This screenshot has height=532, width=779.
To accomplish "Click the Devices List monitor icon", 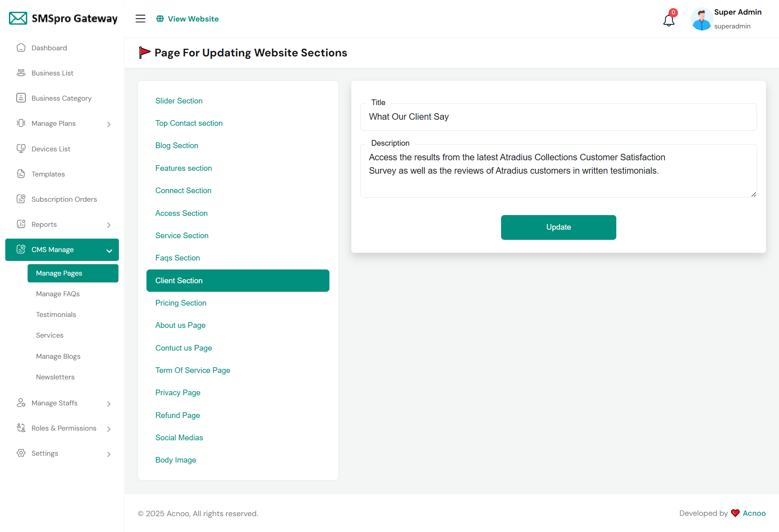I will point(21,149).
